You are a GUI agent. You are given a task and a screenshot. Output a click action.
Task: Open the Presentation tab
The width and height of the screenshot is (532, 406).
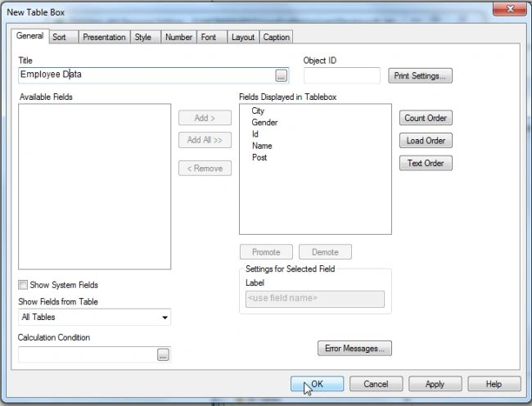pyautogui.click(x=104, y=37)
